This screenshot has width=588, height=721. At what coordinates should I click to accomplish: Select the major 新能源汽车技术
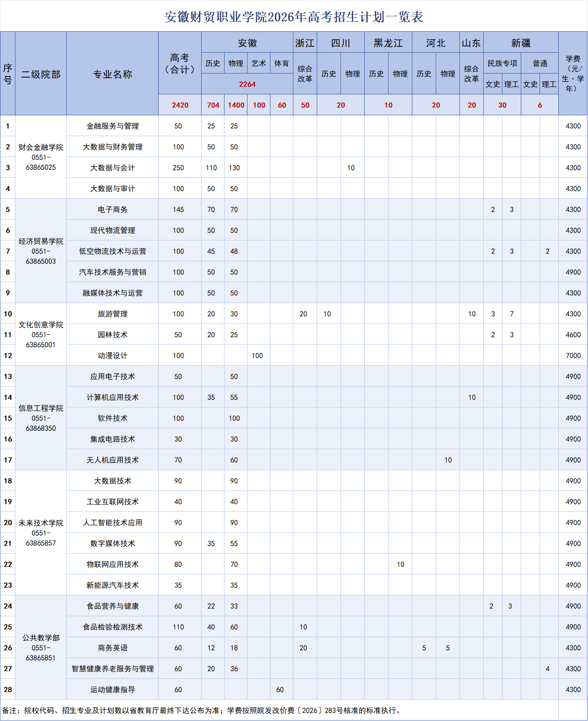pos(112,585)
